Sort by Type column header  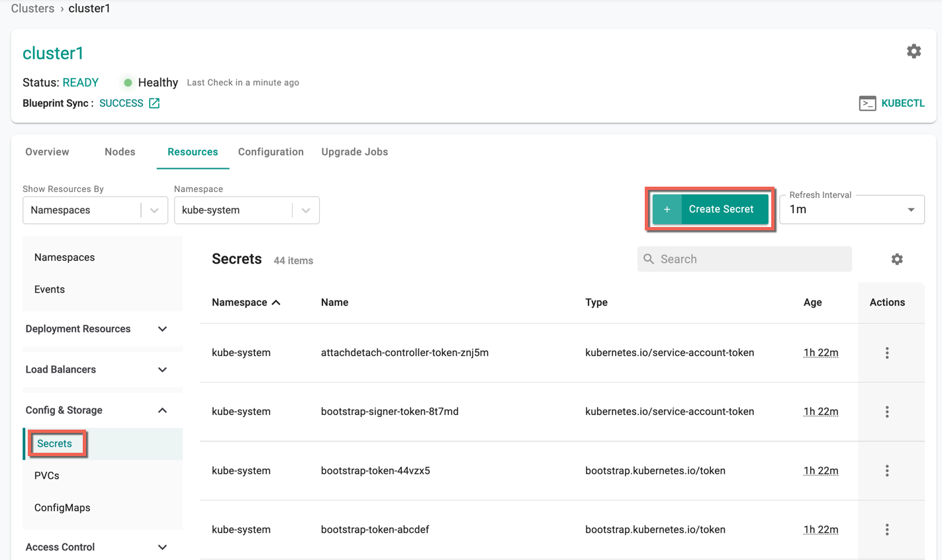click(x=596, y=303)
